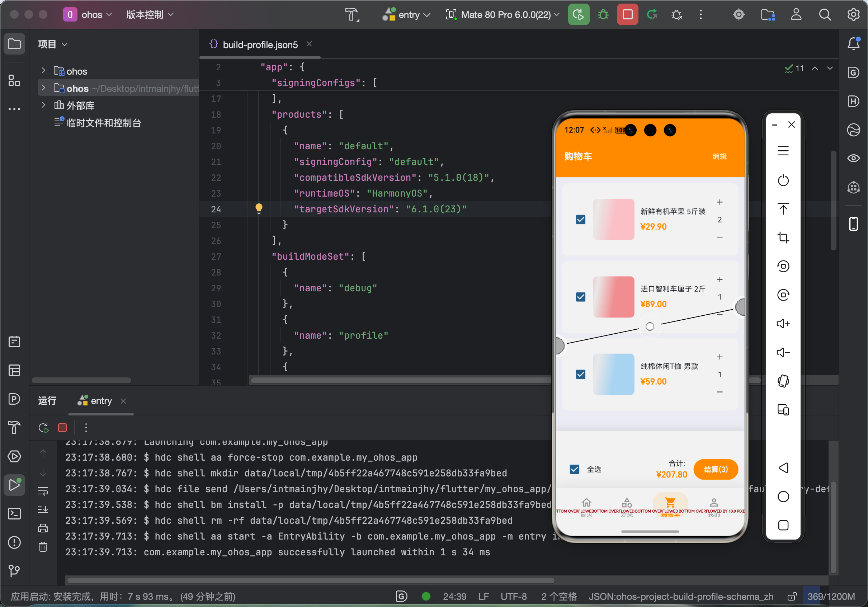
Task: Click the red Stop button in top toolbar
Action: point(627,15)
